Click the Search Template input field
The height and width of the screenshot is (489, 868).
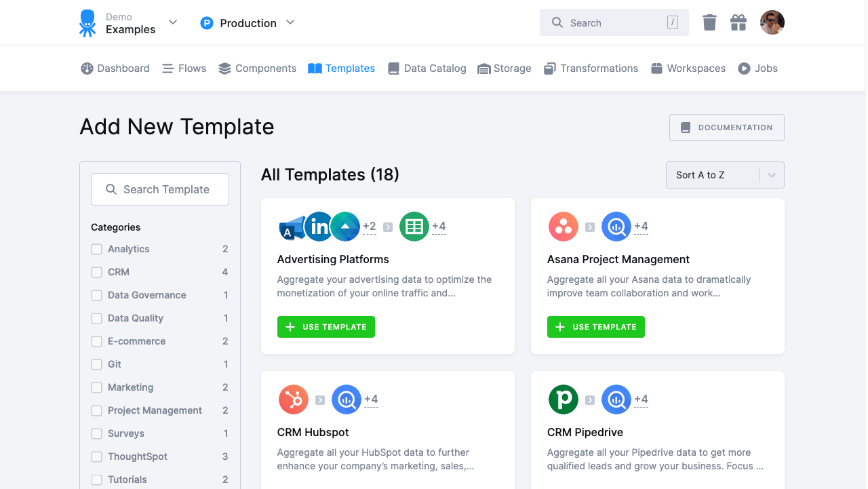click(x=160, y=189)
